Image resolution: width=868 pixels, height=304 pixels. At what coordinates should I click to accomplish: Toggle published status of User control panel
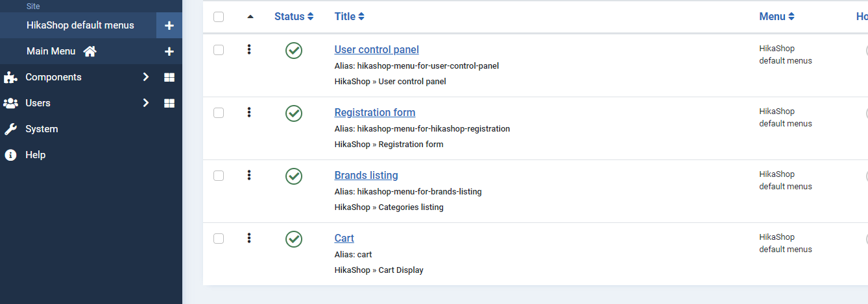coord(294,50)
